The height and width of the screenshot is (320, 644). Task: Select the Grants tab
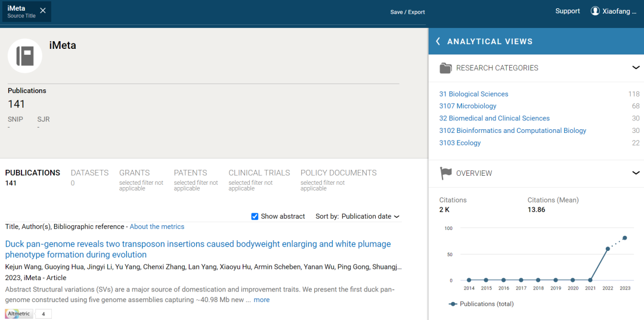(141, 180)
